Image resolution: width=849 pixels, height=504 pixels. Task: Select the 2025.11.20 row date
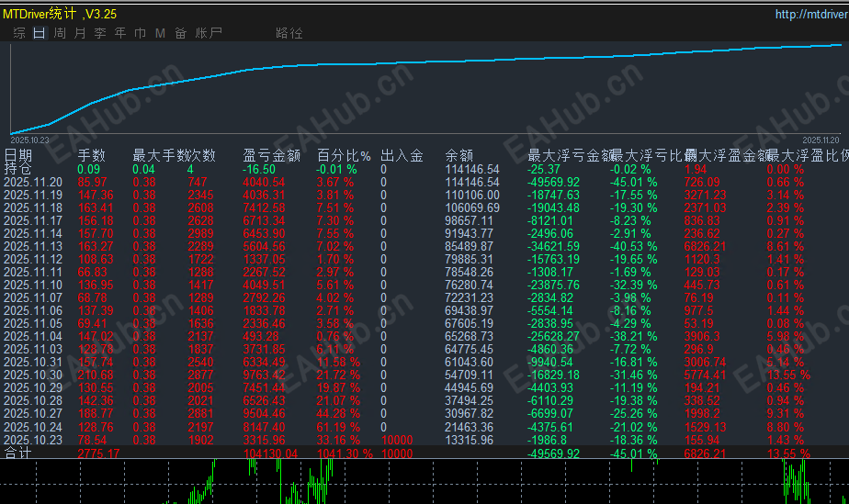pos(33,183)
